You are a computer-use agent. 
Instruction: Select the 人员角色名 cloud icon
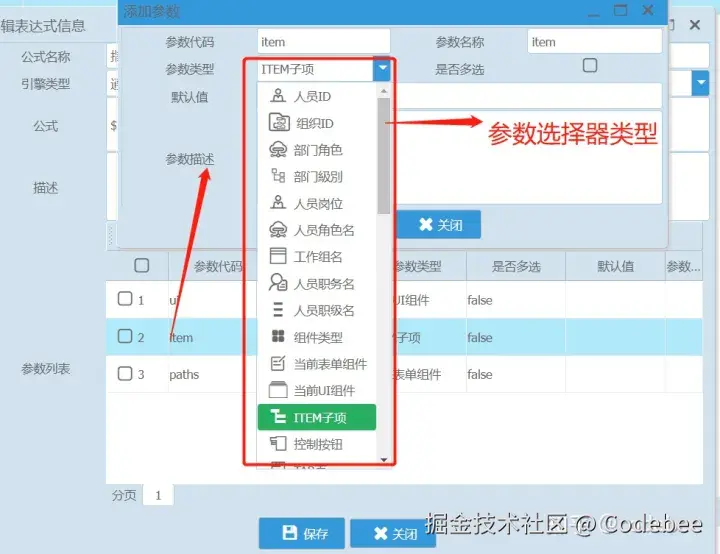tap(278, 229)
